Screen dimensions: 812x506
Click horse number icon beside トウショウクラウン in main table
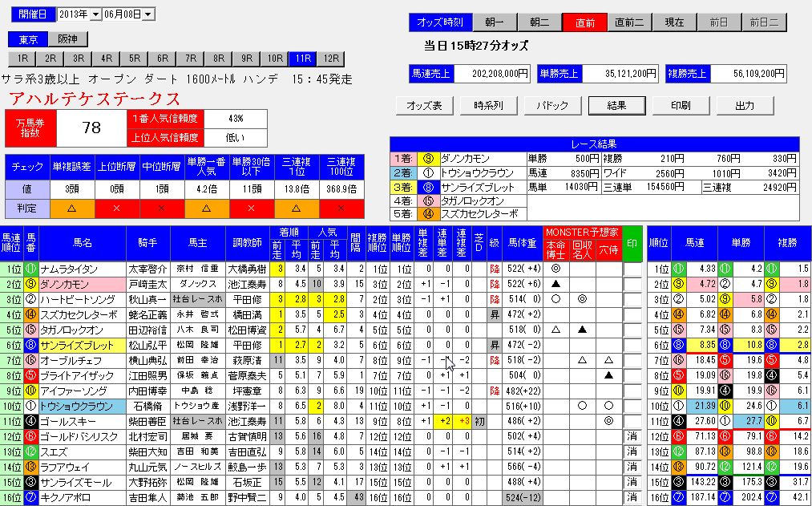click(x=31, y=406)
